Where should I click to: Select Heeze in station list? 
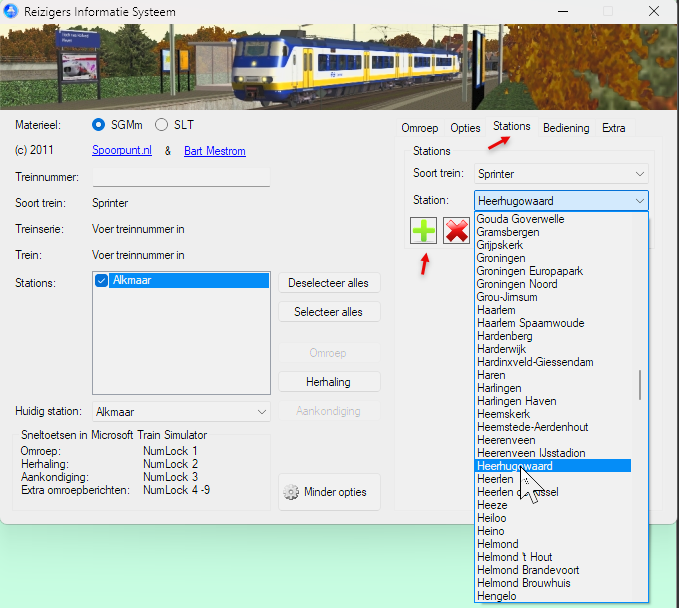click(553, 505)
